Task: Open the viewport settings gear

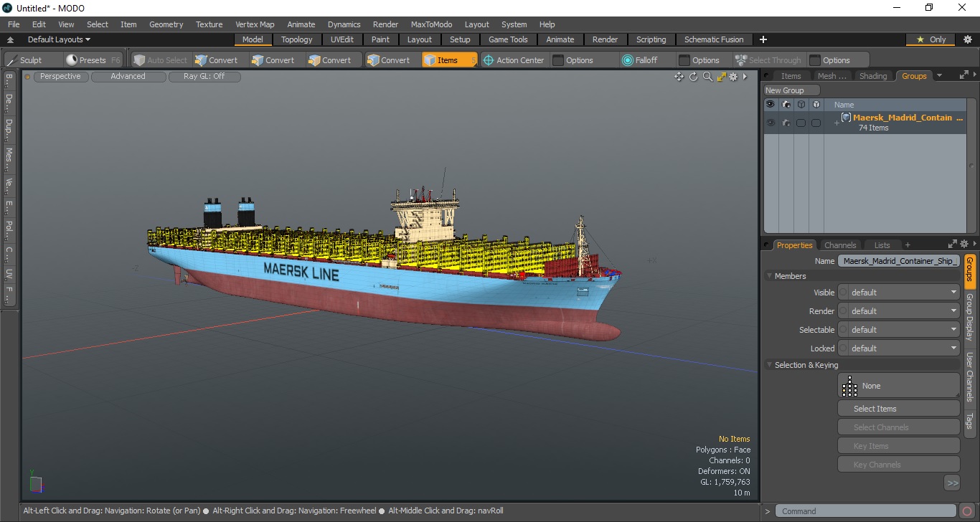Action: [733, 77]
